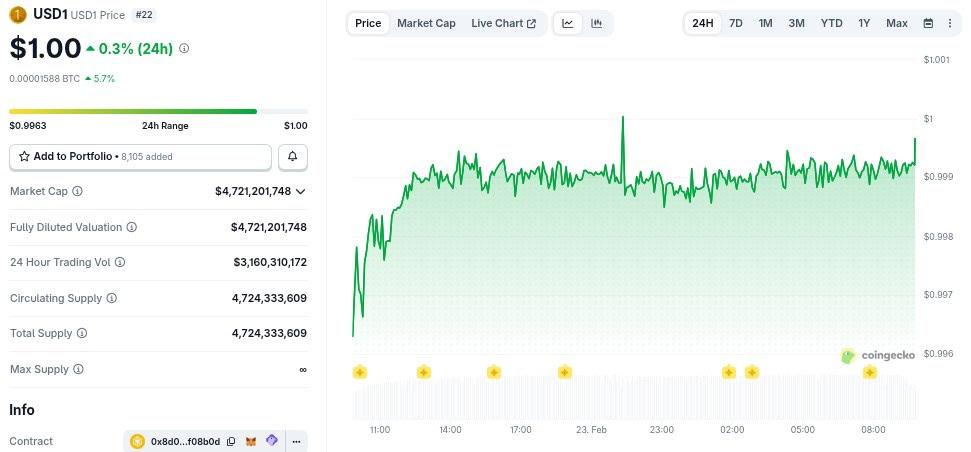Switch to the Market Cap tab
Screen dimensions: 971x452
pos(426,23)
